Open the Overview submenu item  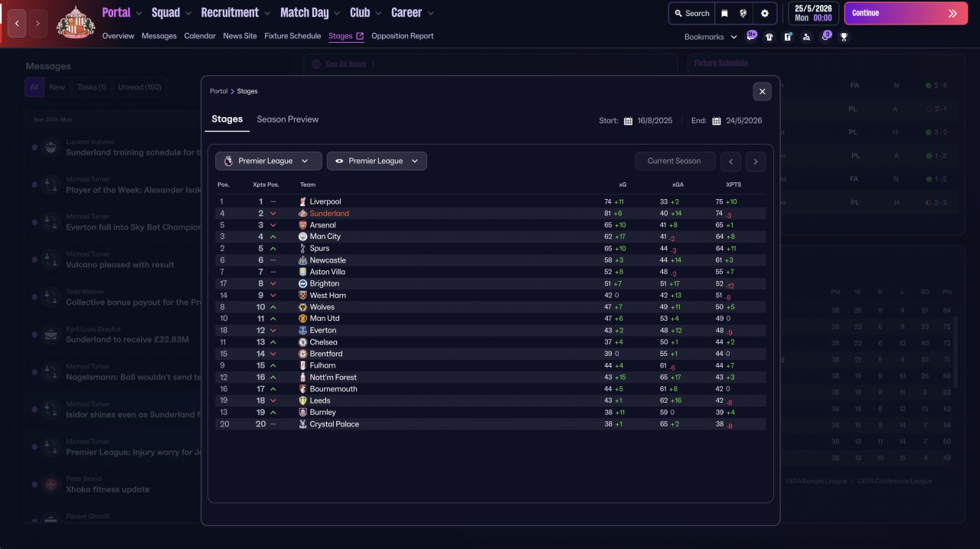[118, 36]
